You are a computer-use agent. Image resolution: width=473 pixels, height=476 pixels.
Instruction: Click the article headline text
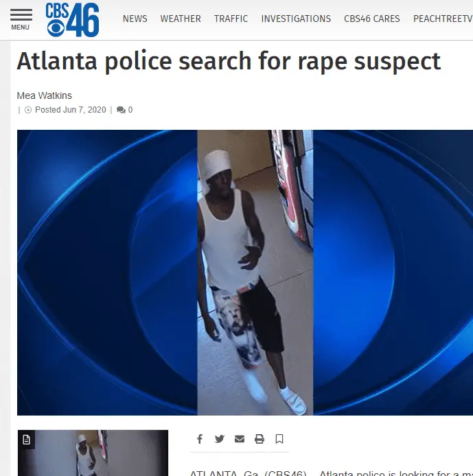pyautogui.click(x=229, y=61)
